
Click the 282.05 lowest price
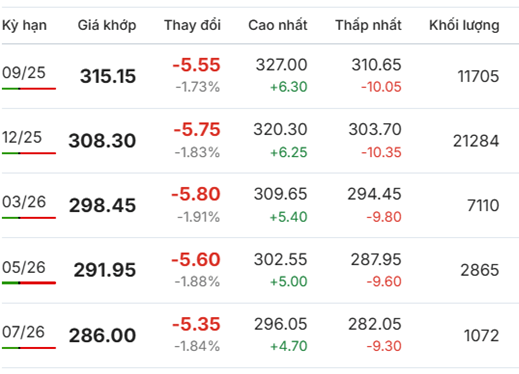pyautogui.click(x=375, y=324)
